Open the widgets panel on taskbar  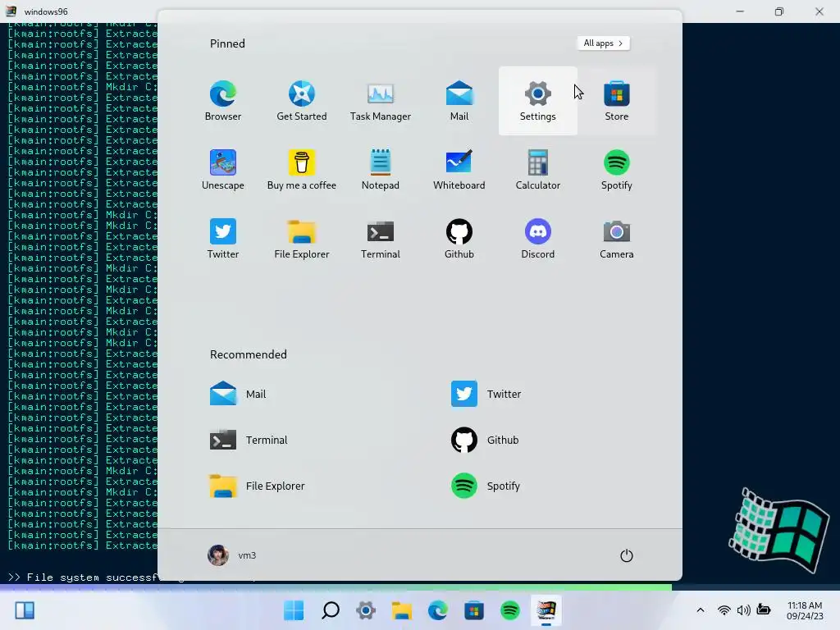[x=25, y=610]
